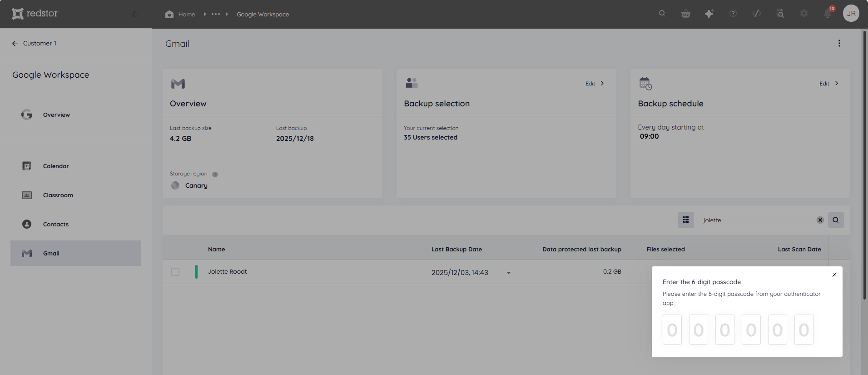Click the Classroom icon in sidebar
This screenshot has height=375, width=868.
click(x=27, y=195)
